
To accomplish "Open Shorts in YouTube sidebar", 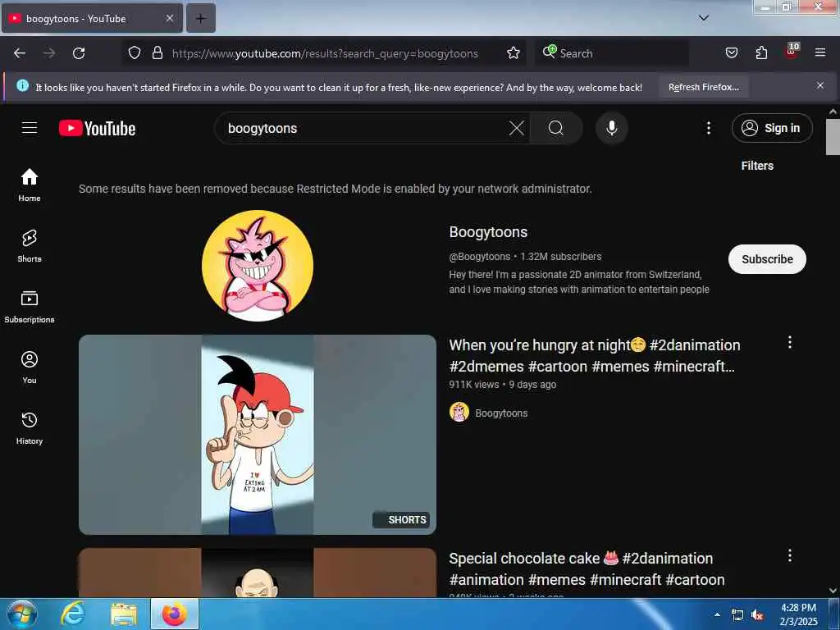I will 30,246.
